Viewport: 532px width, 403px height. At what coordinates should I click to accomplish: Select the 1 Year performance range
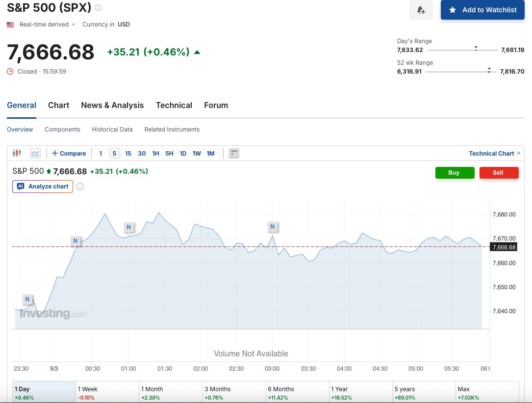coord(361,393)
